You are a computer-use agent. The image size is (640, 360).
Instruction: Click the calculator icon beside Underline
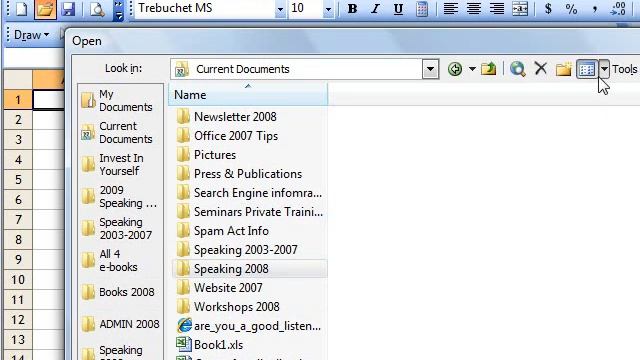point(422,9)
